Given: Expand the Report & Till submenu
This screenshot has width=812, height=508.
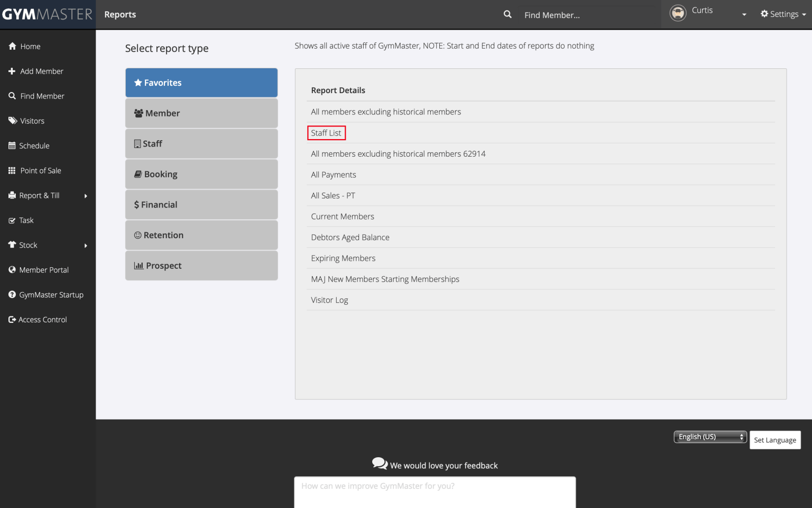Looking at the screenshot, I should tap(86, 196).
